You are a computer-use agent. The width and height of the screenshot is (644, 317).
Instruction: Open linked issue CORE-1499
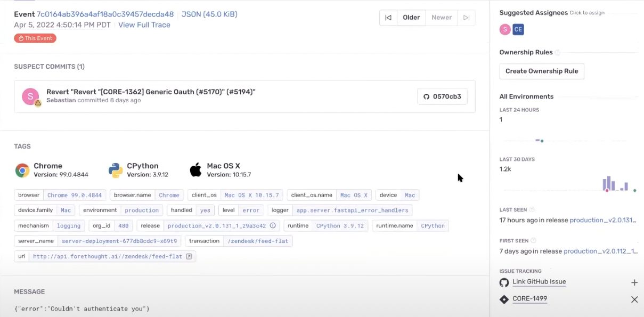click(529, 299)
